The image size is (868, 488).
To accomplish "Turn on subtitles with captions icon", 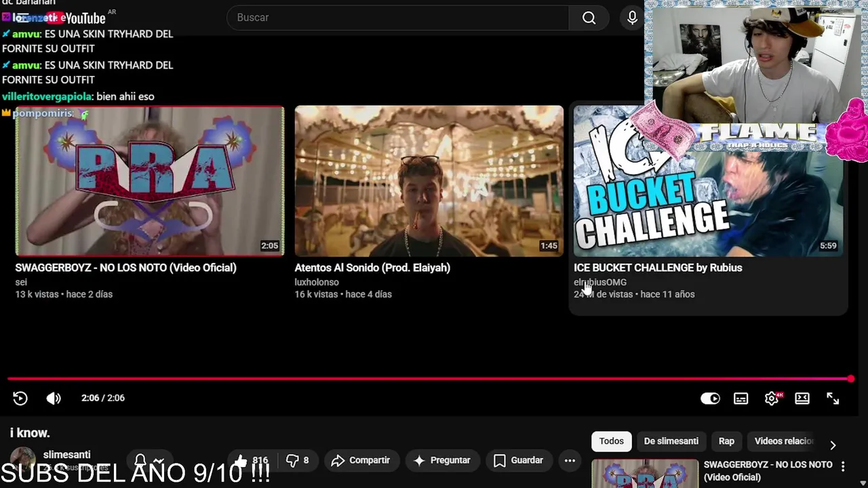I will point(741,399).
